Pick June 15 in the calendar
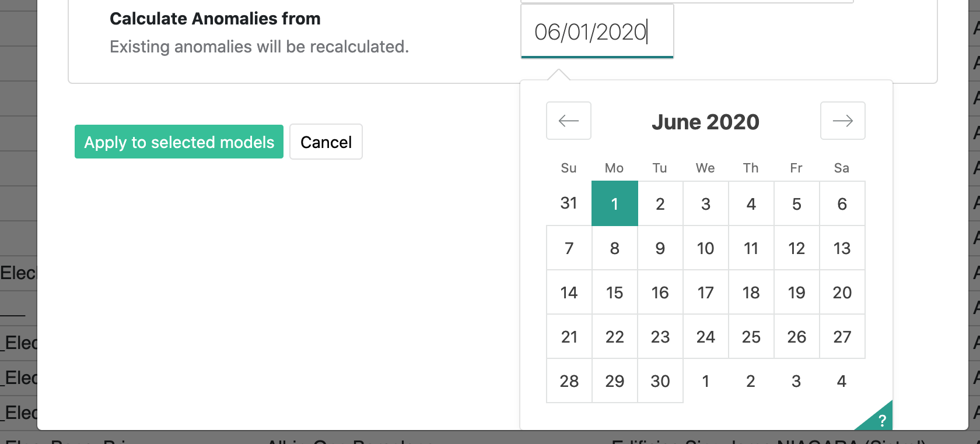Image resolution: width=980 pixels, height=444 pixels. pos(615,292)
